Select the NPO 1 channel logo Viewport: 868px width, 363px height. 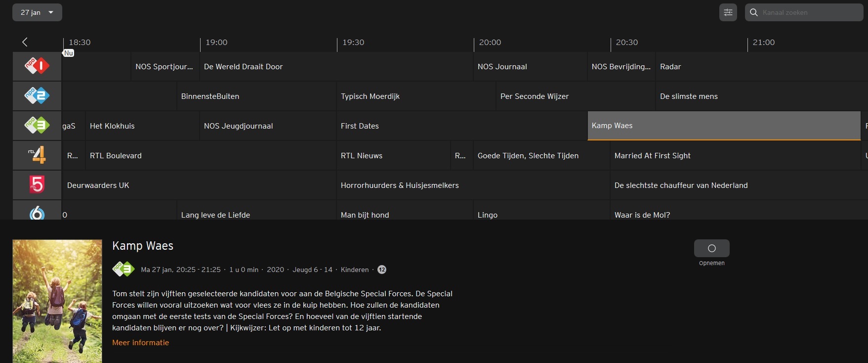pos(37,66)
